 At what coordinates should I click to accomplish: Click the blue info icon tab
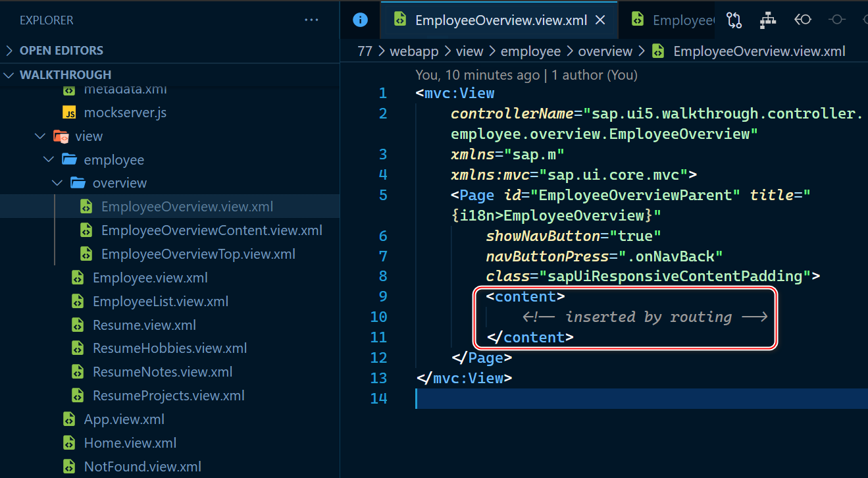point(360,20)
